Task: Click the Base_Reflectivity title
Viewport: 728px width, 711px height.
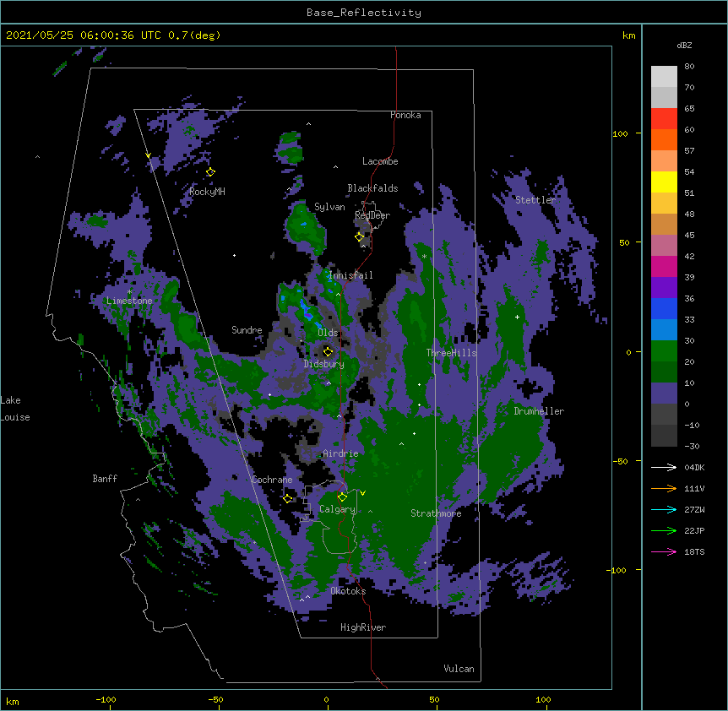Action: click(364, 13)
